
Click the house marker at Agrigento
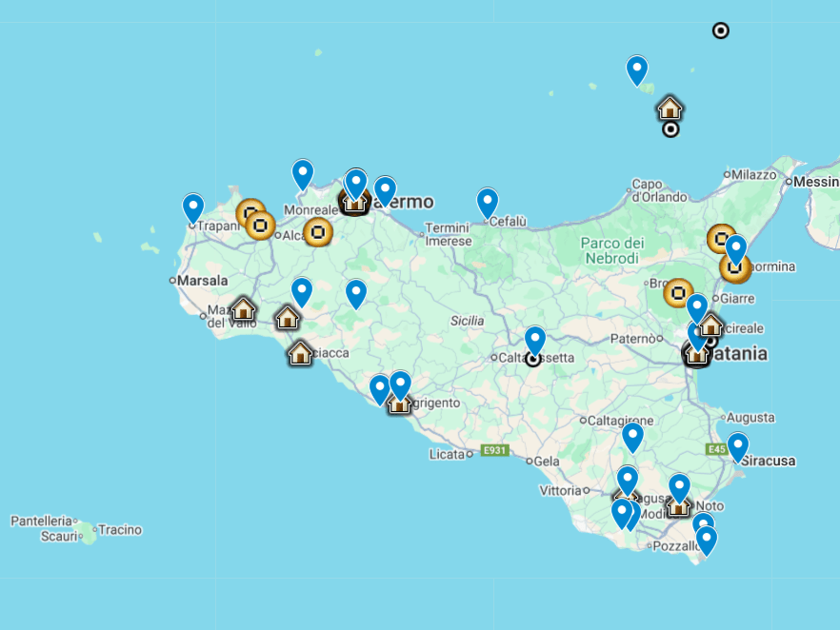[x=399, y=404]
